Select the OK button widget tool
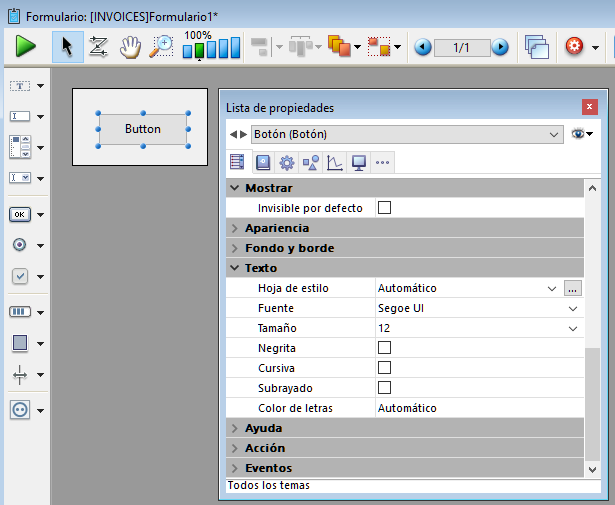 20,214
